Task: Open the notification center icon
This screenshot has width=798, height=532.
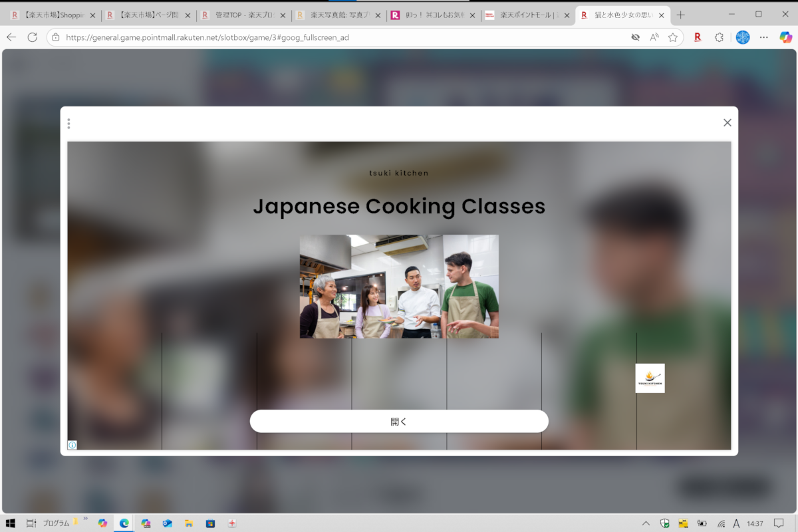Action: click(x=779, y=523)
